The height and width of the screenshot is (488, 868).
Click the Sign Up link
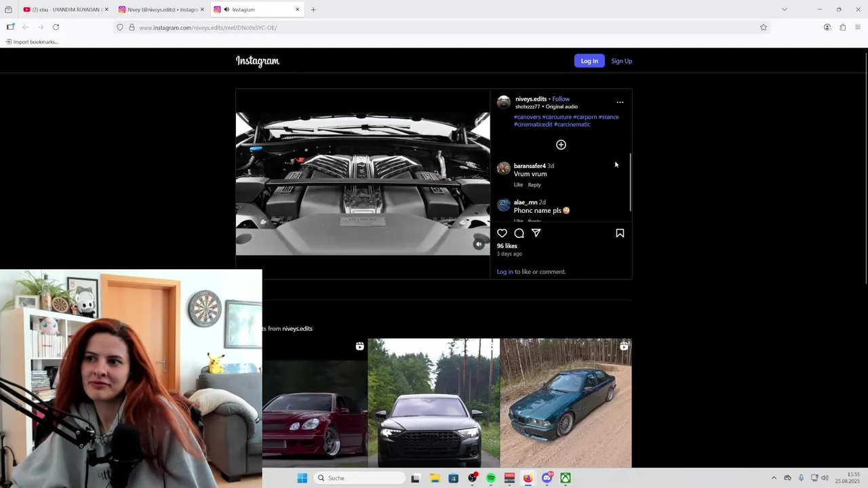pyautogui.click(x=621, y=61)
